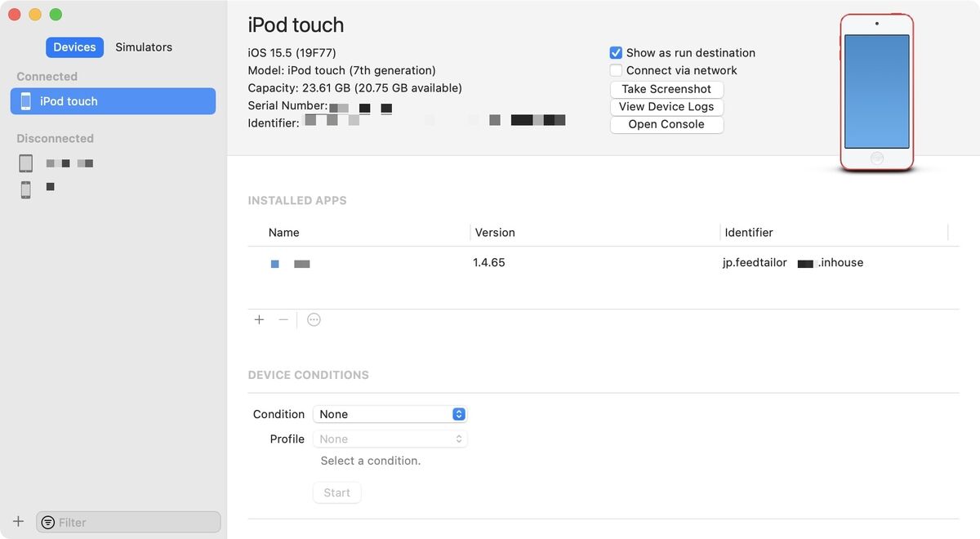The height and width of the screenshot is (539, 980).
Task: Click the filter icon in search field
Action: tap(48, 523)
